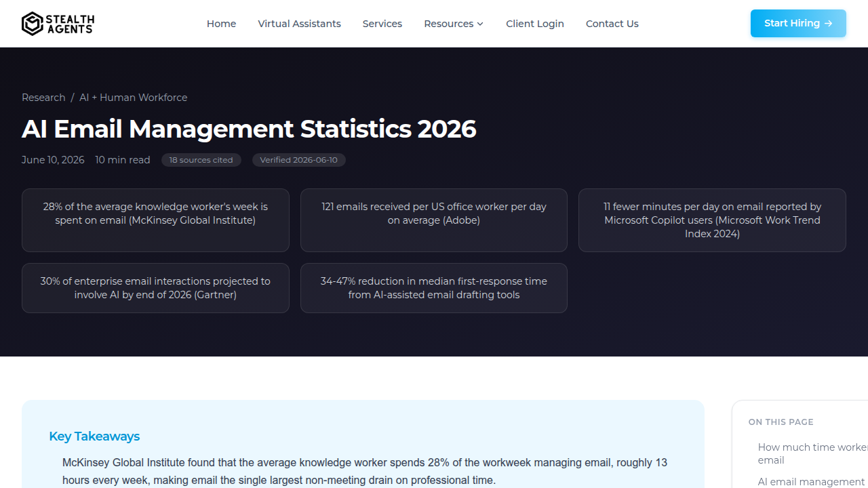Select the Microsoft Copilot 11 fewer minutes card

pyautogui.click(x=712, y=220)
